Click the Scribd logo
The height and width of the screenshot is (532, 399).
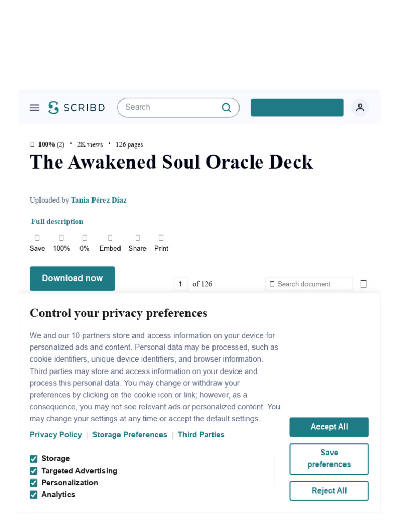77,108
